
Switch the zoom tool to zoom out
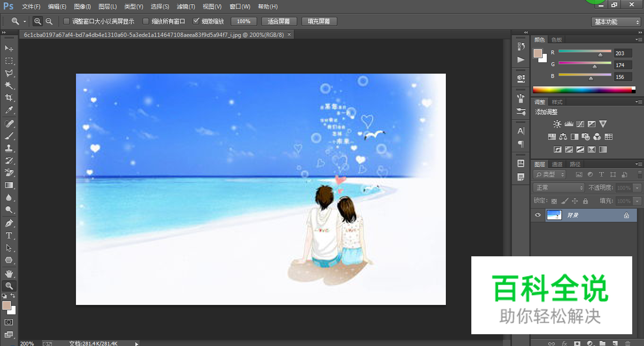[49, 21]
